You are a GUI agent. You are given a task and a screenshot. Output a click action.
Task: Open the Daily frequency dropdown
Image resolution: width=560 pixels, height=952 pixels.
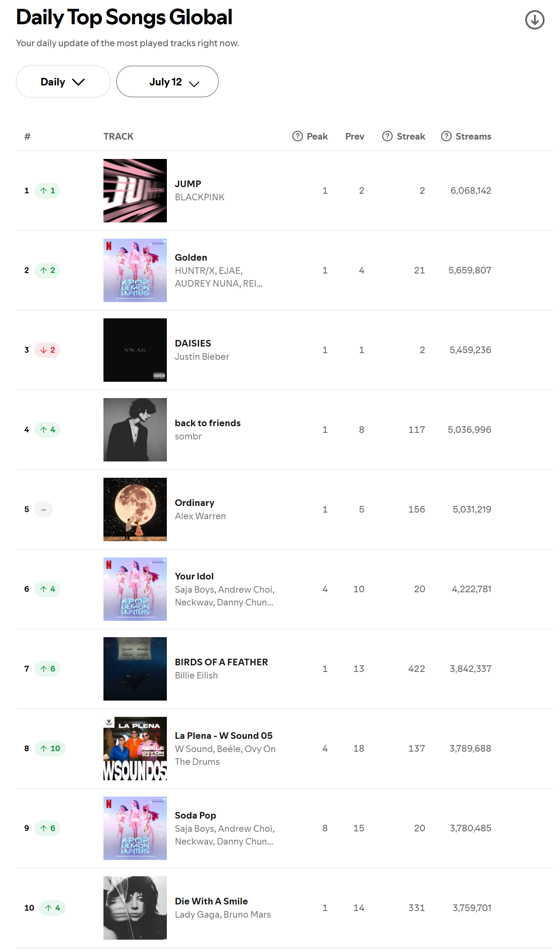click(x=63, y=81)
